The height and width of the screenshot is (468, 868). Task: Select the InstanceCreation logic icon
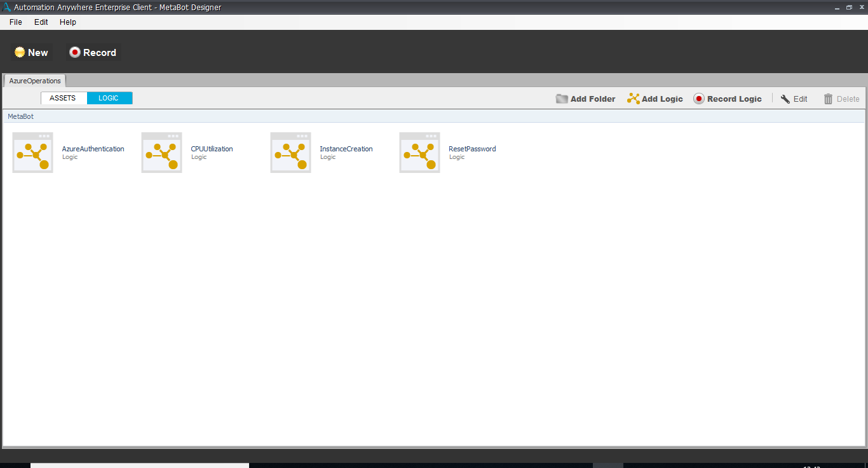coord(291,153)
